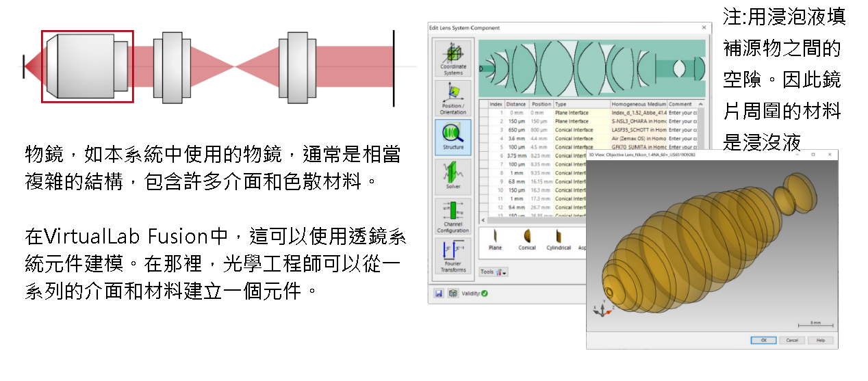The height and width of the screenshot is (381, 868).
Task: Close the Edit Lens System Component dialog
Action: tap(704, 27)
